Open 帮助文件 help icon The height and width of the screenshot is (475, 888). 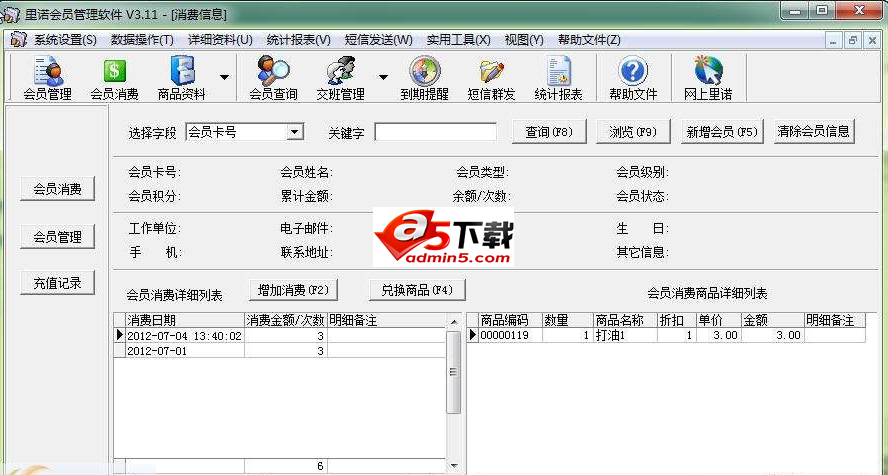pyautogui.click(x=633, y=78)
